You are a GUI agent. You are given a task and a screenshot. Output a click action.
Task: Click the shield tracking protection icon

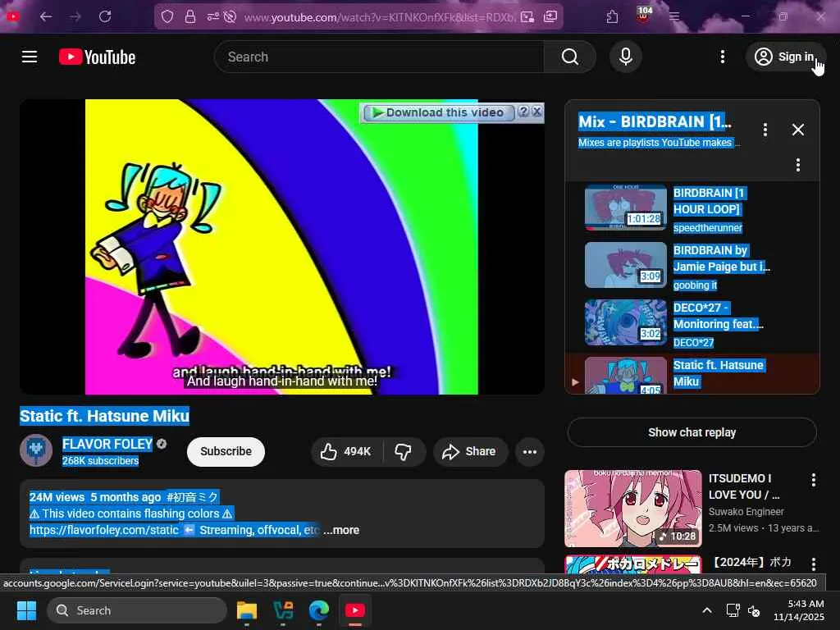coord(167,17)
